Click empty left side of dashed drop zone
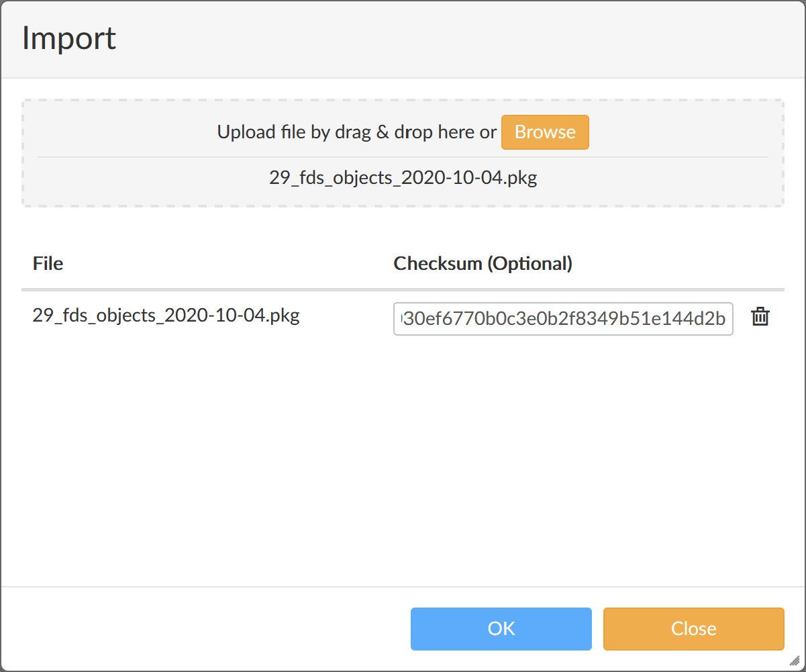The height and width of the screenshot is (672, 806). [101, 134]
